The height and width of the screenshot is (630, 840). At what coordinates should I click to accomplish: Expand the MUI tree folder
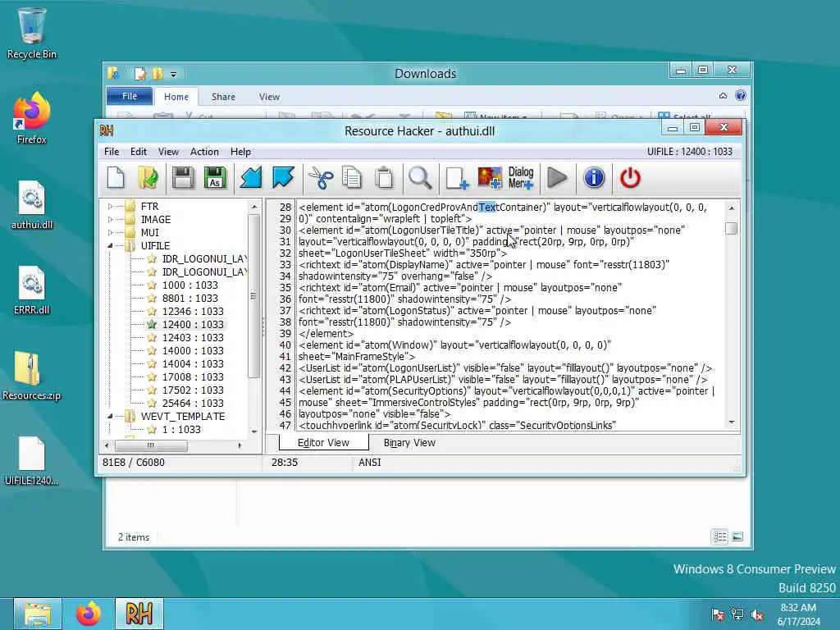coord(111,232)
